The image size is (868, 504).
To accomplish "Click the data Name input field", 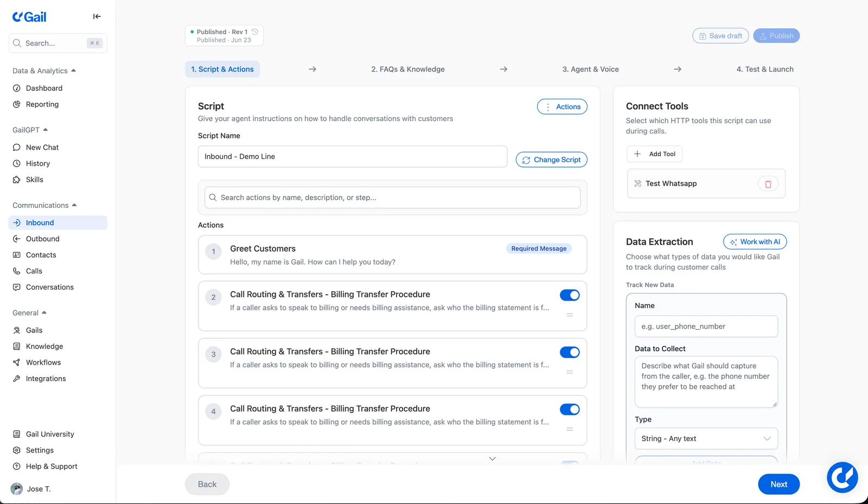I will coord(706,327).
